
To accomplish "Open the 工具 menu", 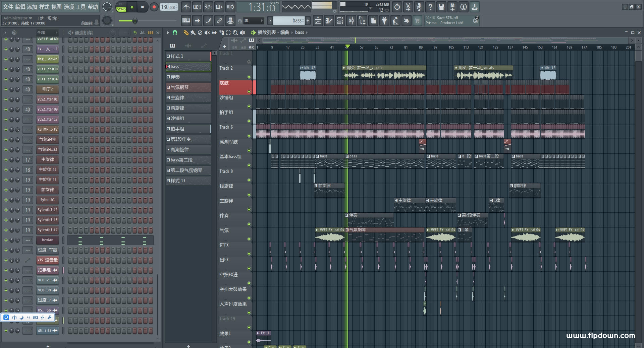I will [x=81, y=7].
